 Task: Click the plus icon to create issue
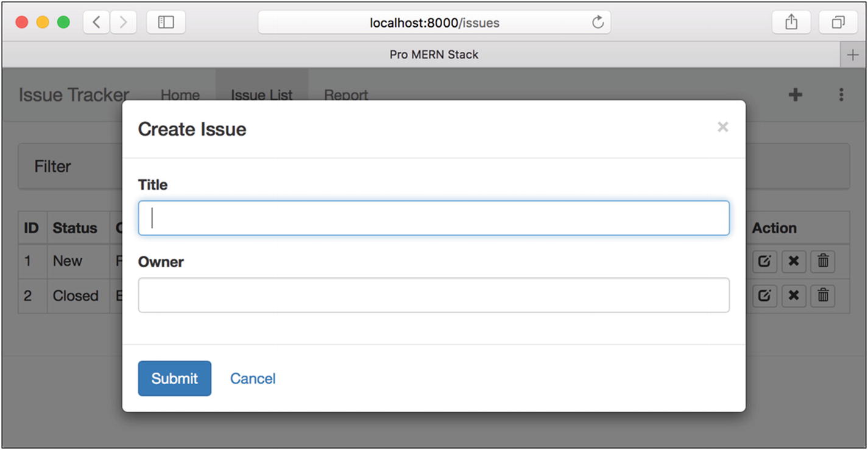pyautogui.click(x=795, y=94)
